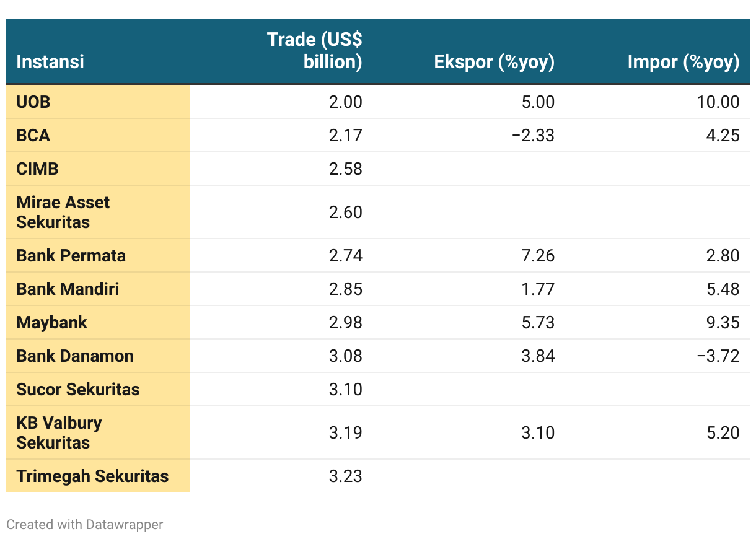Viewport: 756px width, 539px height.
Task: Click BCA's export value −2.33
Action: (x=533, y=136)
